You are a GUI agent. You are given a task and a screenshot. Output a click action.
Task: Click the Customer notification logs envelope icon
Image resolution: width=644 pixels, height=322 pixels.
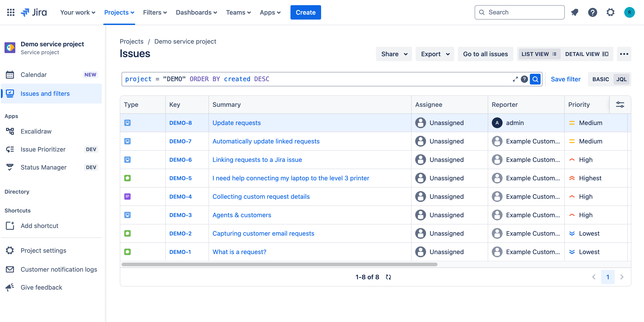tap(10, 269)
